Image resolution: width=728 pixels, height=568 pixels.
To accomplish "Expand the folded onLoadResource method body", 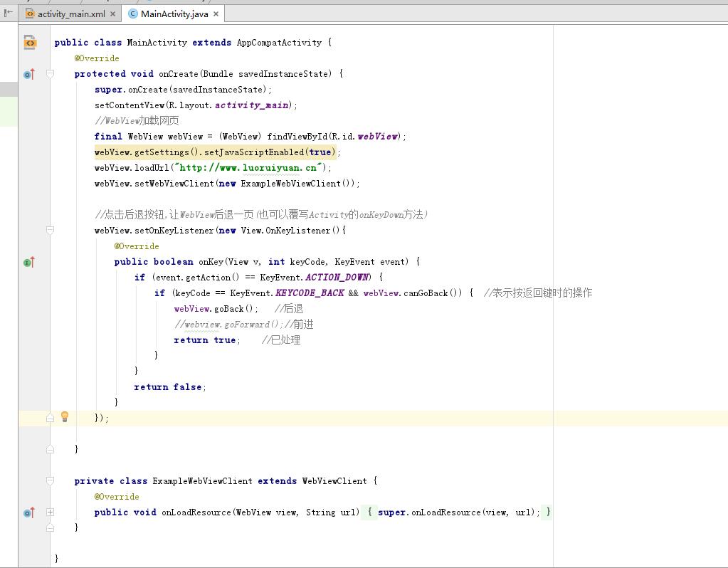I will 50,512.
